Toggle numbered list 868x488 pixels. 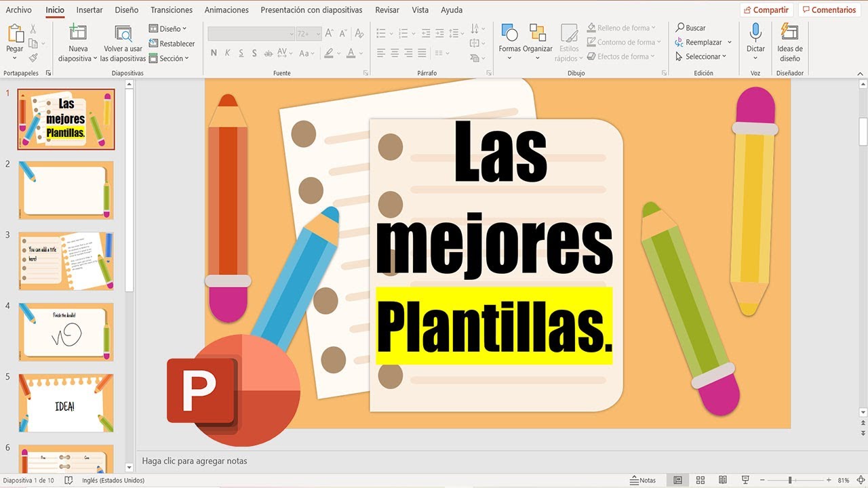click(403, 33)
